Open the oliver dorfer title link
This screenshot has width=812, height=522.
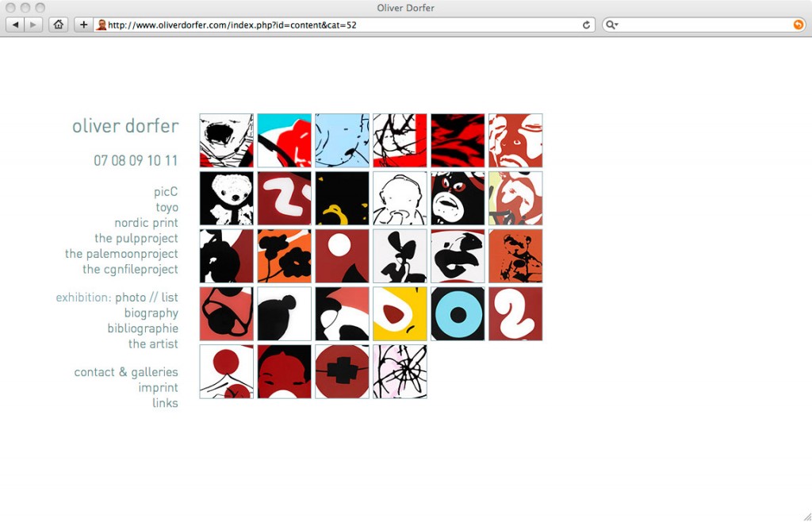[x=125, y=126]
